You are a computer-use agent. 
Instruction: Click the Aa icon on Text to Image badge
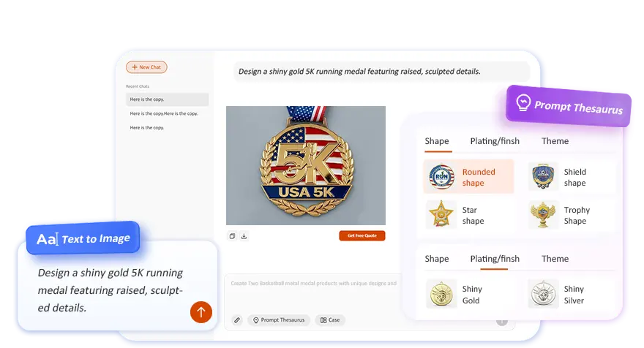click(x=46, y=239)
